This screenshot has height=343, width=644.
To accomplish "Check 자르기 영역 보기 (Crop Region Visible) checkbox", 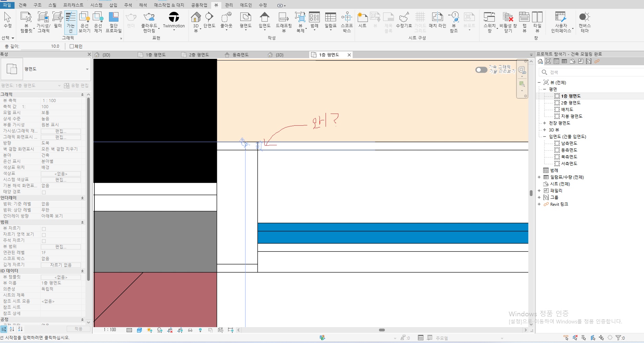I will tap(44, 235).
